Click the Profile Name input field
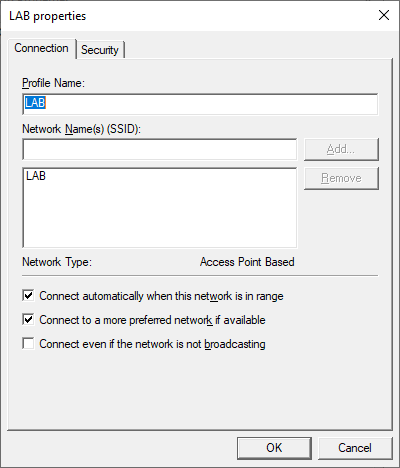The height and width of the screenshot is (468, 400). click(200, 104)
